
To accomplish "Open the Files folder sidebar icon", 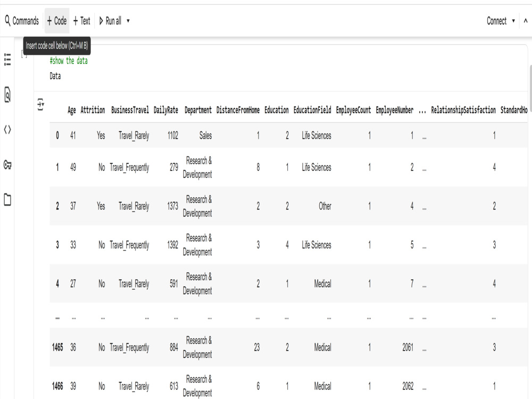I will coord(7,199).
